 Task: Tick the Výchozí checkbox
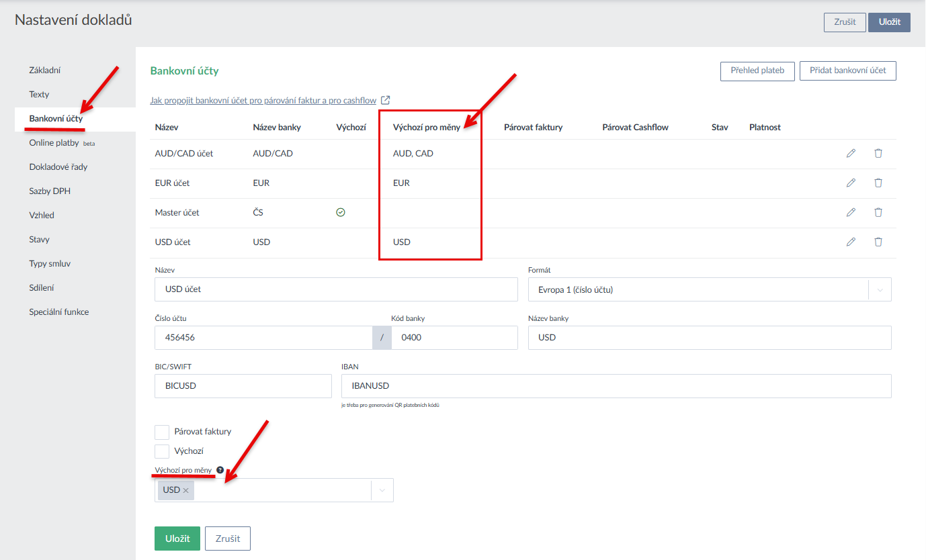pos(162,451)
